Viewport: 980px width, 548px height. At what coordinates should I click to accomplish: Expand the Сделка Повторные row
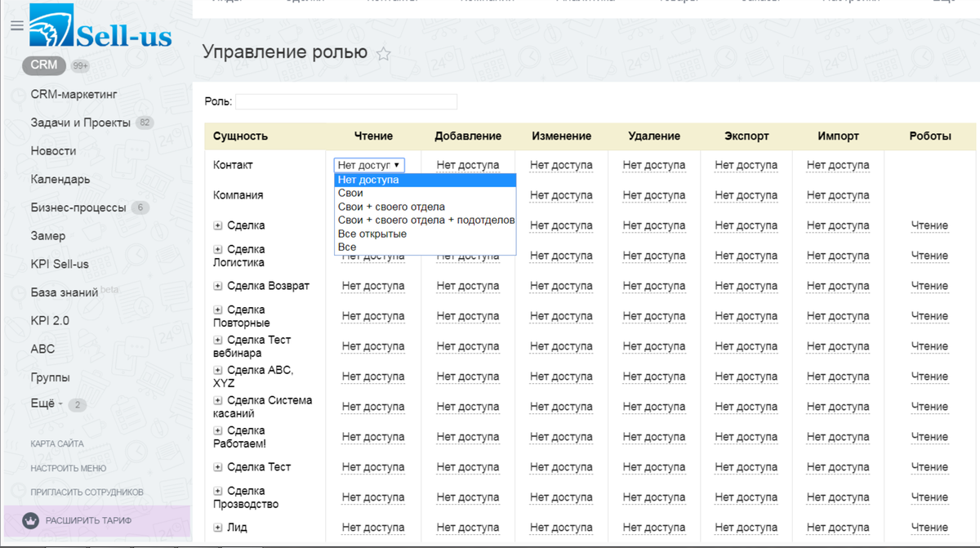click(x=218, y=310)
